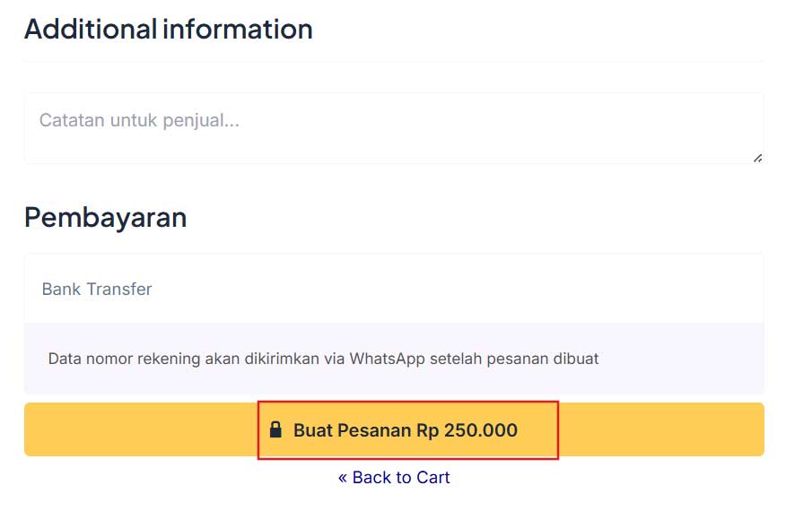The height and width of the screenshot is (511, 812).
Task: Click the Additional information heading
Action: coord(169,29)
